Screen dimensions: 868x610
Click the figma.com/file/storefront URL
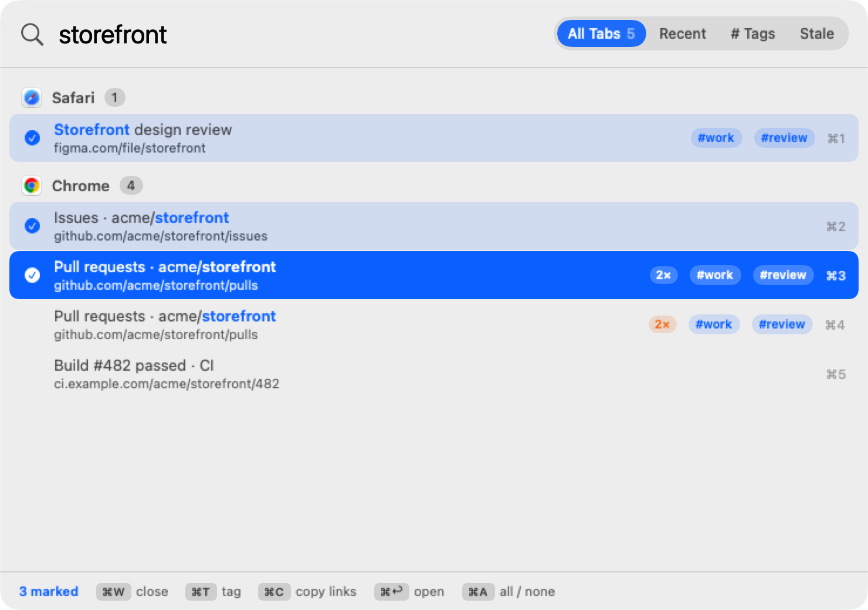(x=130, y=148)
